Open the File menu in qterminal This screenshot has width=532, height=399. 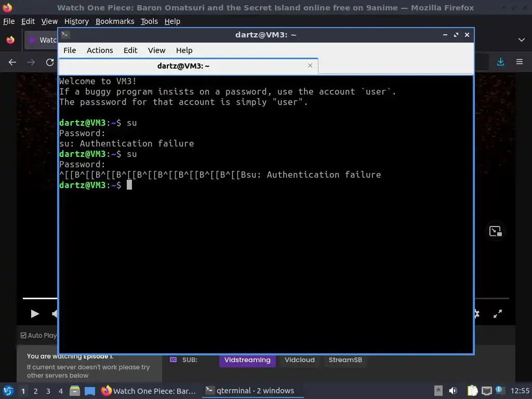[70, 50]
